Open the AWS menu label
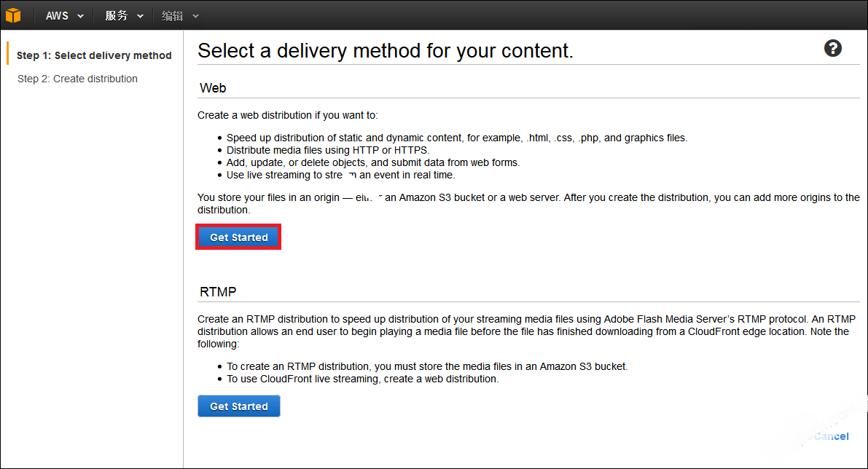 [x=57, y=16]
